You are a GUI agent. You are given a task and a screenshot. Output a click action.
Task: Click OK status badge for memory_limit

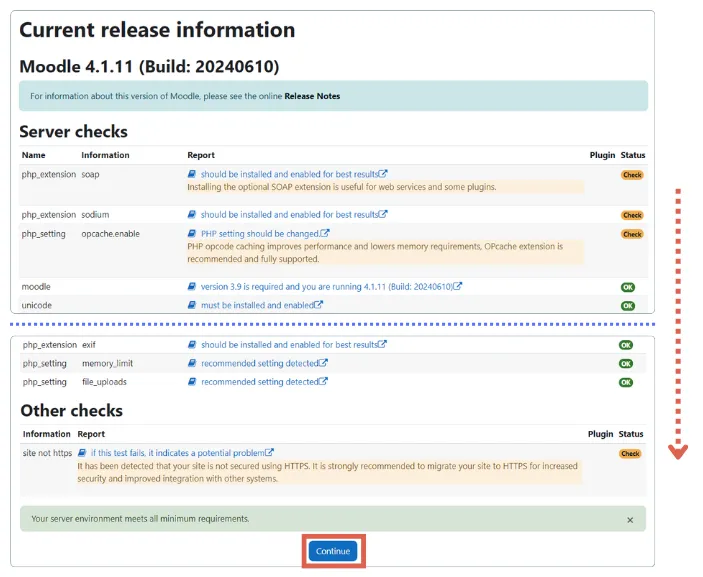pos(626,364)
